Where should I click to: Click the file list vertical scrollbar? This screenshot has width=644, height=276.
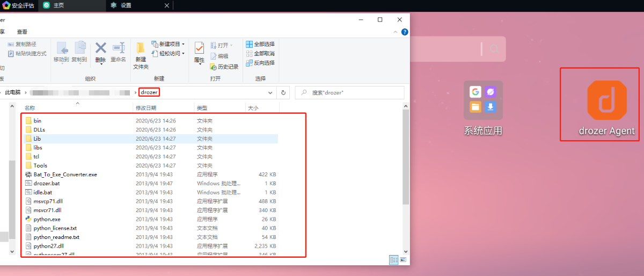[x=406, y=158]
